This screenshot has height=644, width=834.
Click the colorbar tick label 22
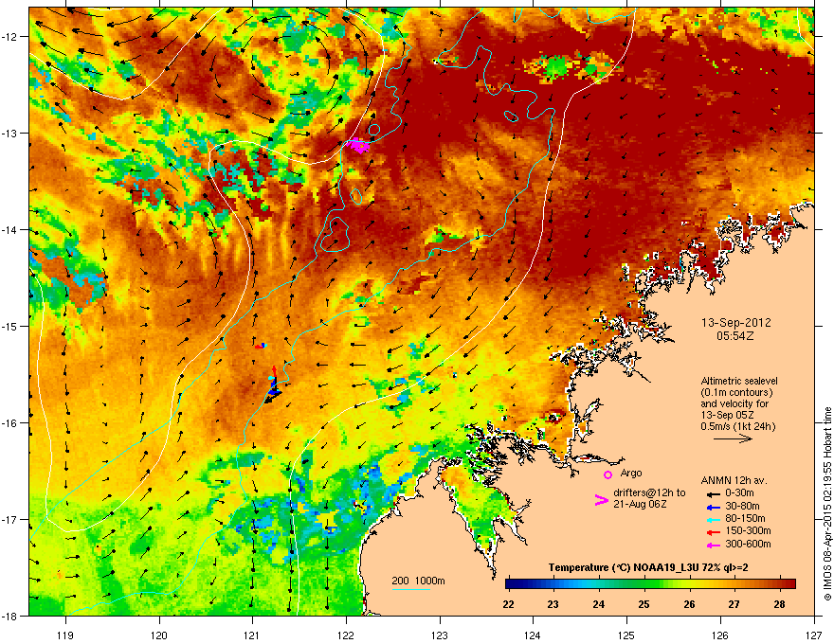tap(509, 604)
